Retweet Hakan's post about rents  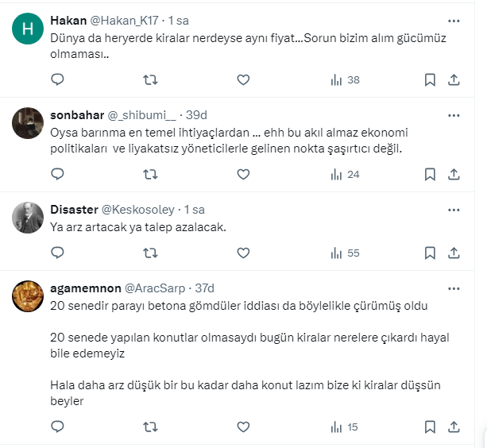coord(149,79)
